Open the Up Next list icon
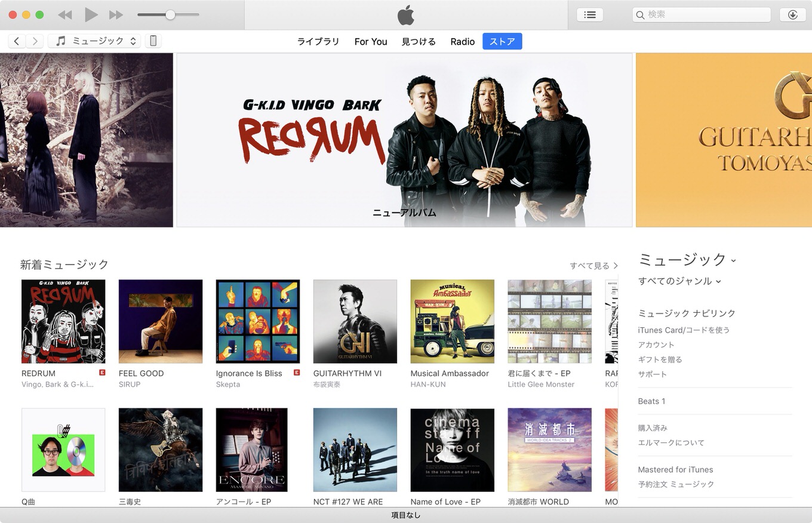This screenshot has height=523, width=812. click(590, 15)
